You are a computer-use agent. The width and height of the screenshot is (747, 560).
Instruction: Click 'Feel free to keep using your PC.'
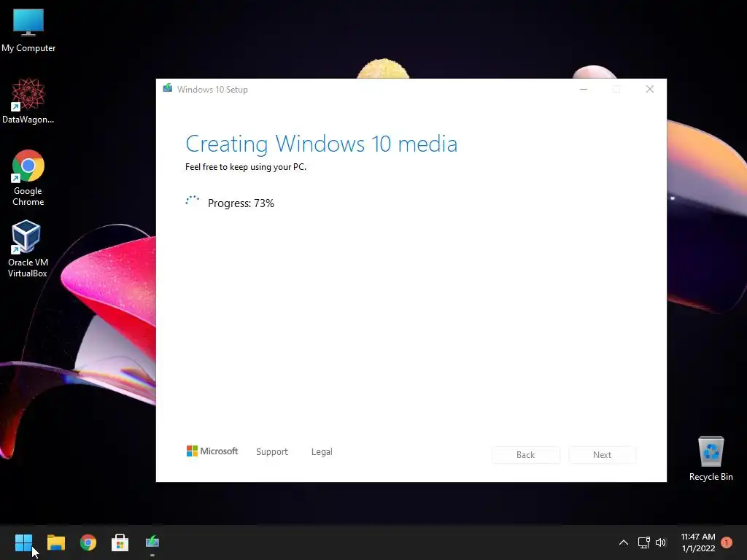[x=246, y=167]
